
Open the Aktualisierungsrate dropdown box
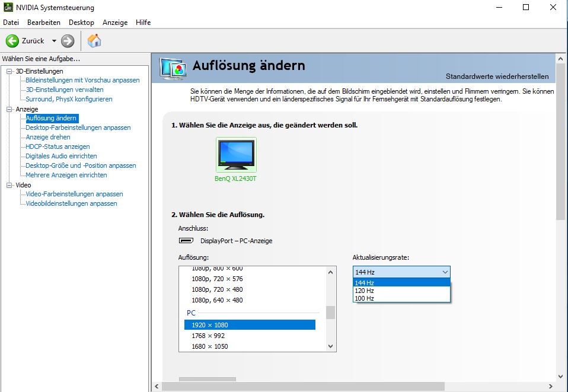tap(401, 272)
